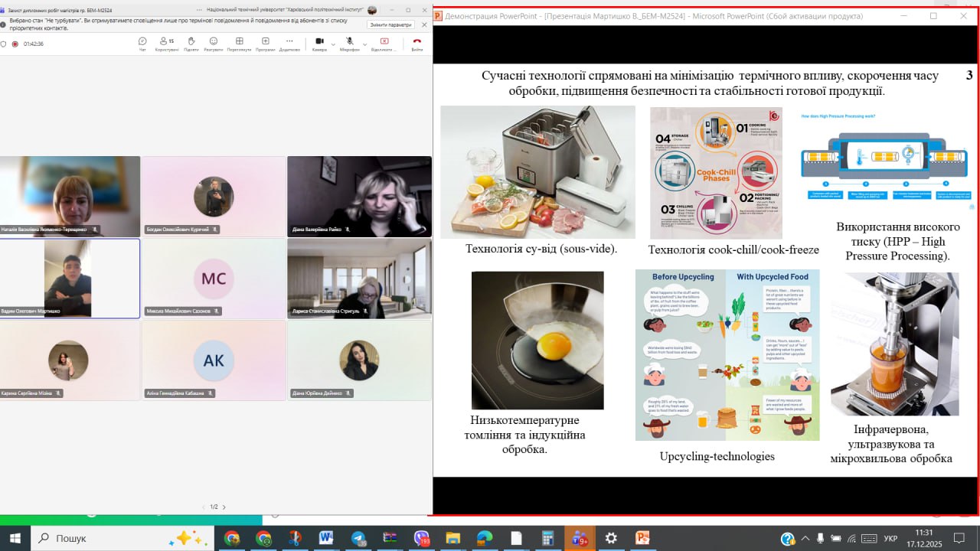Expand camera options dropdown arrow
The image size is (980, 551).
coord(333,44)
